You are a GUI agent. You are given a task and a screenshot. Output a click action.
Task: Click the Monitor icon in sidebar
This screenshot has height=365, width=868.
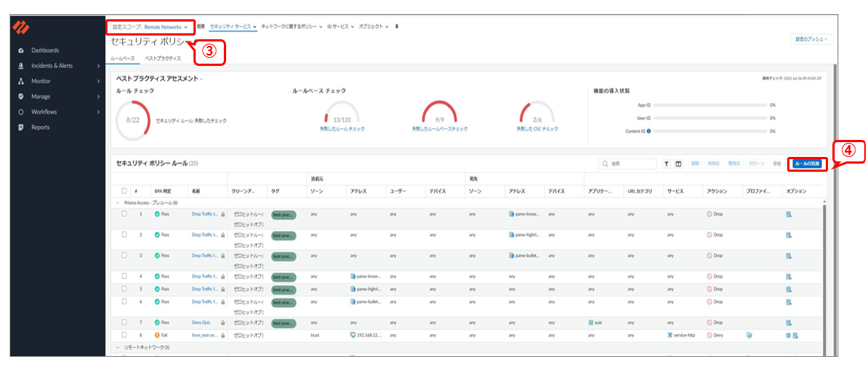[x=21, y=81]
